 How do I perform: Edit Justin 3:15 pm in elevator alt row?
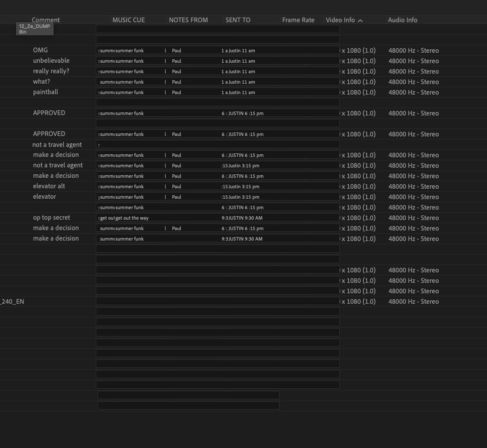coord(244,187)
